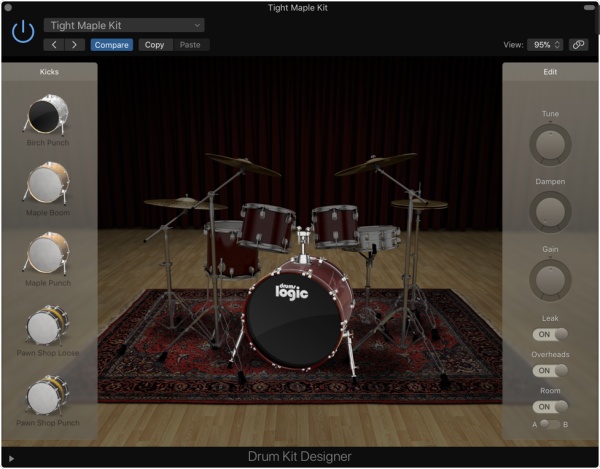Toggle the Overheads switch

[550, 370]
